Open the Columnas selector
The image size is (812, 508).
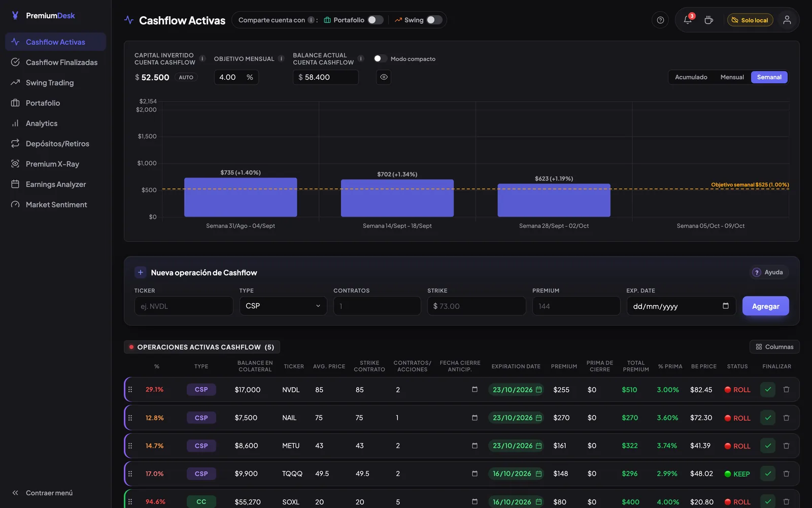[774, 347]
